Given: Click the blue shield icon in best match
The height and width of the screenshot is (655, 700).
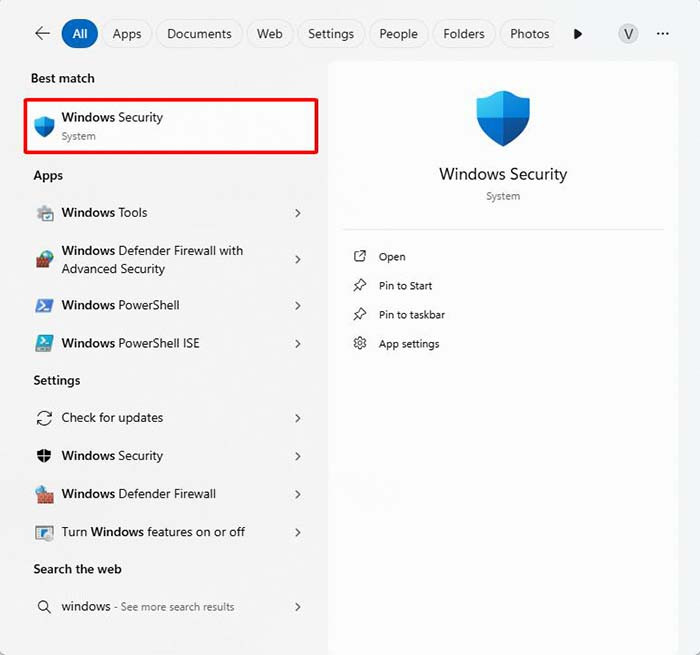Looking at the screenshot, I should click(x=45, y=126).
